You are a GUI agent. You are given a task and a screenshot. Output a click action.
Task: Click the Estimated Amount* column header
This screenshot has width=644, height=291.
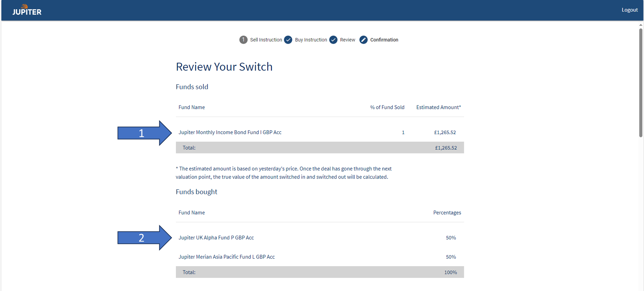point(438,107)
